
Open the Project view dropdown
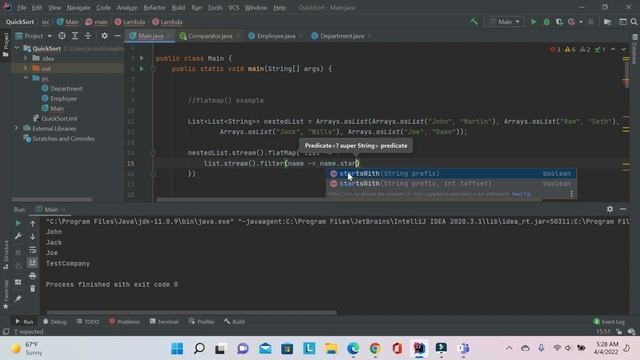click(x=33, y=36)
